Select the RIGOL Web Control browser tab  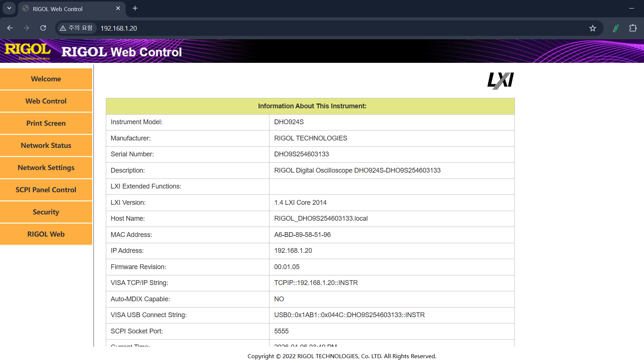72,9
